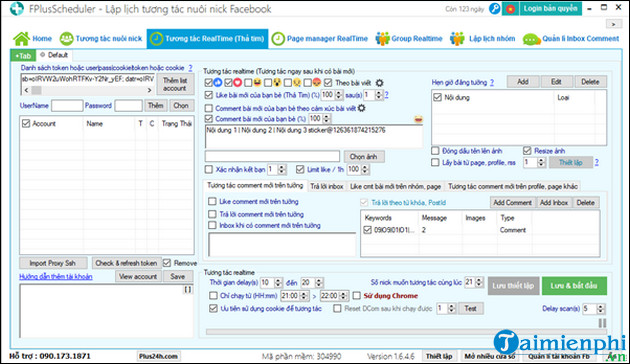This screenshot has width=630, height=364.
Task: Open Tương tác nuôi nick section
Action: (100, 39)
